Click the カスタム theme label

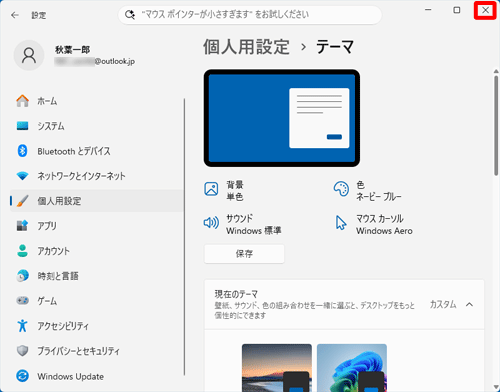(443, 304)
